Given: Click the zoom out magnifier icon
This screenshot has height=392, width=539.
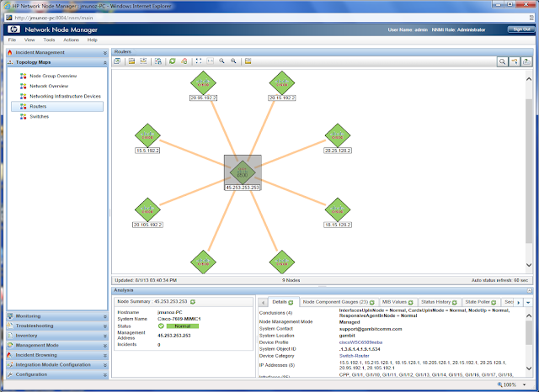Looking at the screenshot, I should 221,61.
